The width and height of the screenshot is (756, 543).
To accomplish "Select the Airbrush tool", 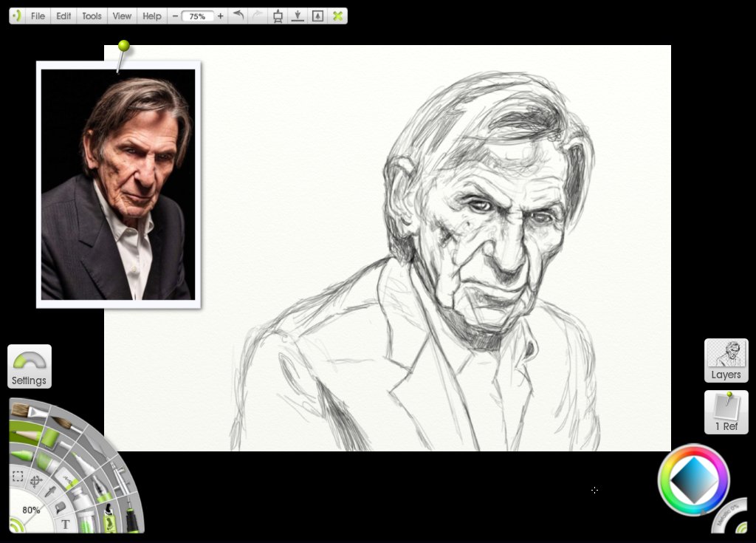I will click(x=120, y=480).
